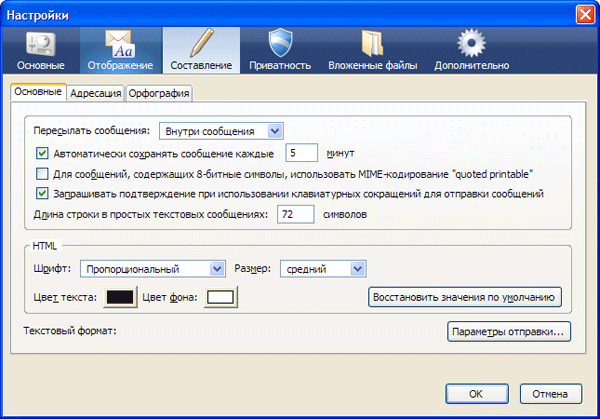The image size is (600, 419).
Task: Cancel changes with Отмена button
Action: pyautogui.click(x=551, y=394)
